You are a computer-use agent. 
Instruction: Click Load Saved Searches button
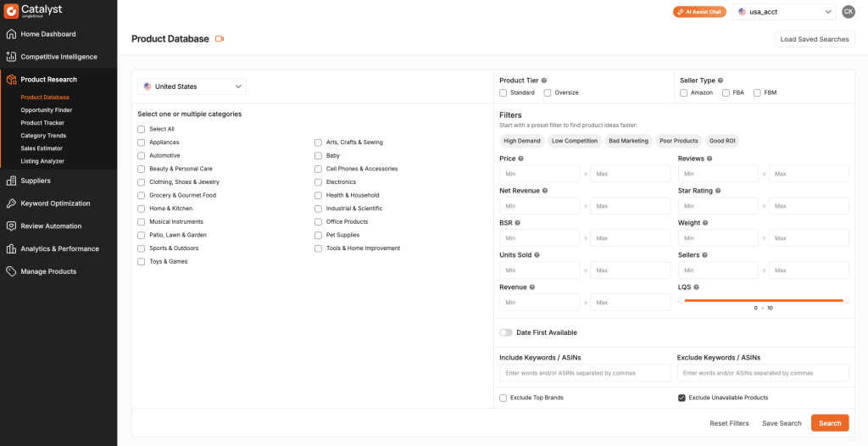(814, 39)
